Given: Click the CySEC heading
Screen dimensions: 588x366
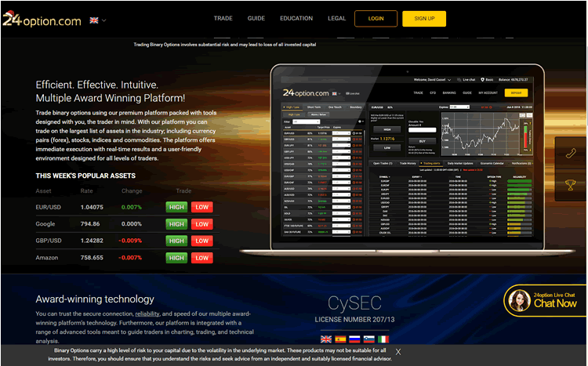Looking at the screenshot, I should [x=354, y=303].
